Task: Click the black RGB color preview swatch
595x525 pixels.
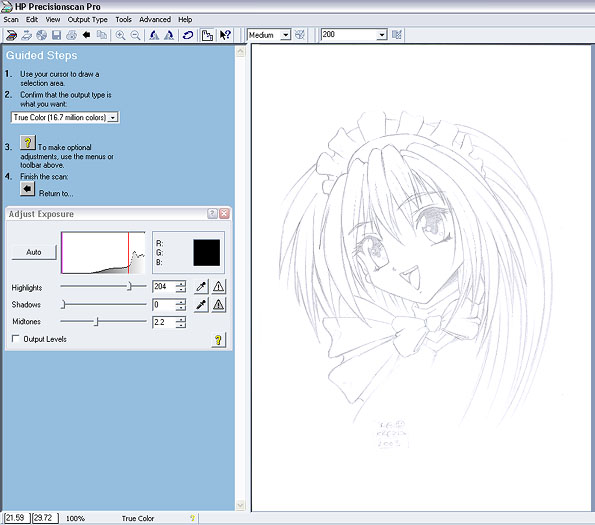Action: (206, 253)
